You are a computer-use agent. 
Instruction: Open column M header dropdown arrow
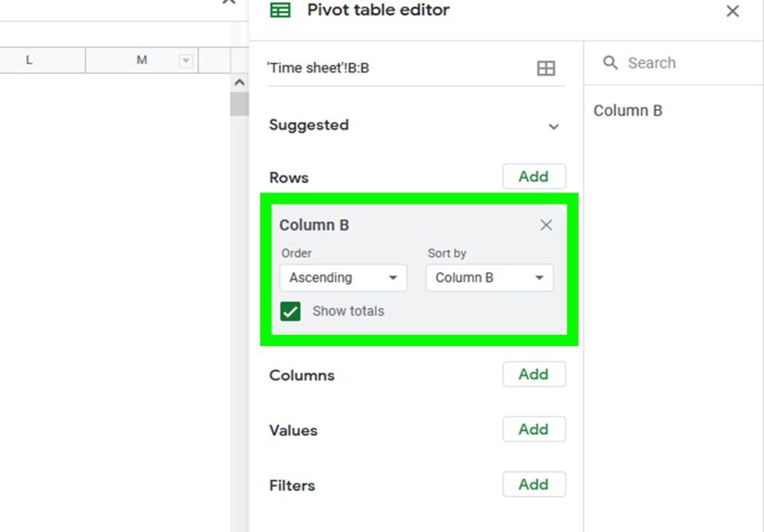(185, 61)
